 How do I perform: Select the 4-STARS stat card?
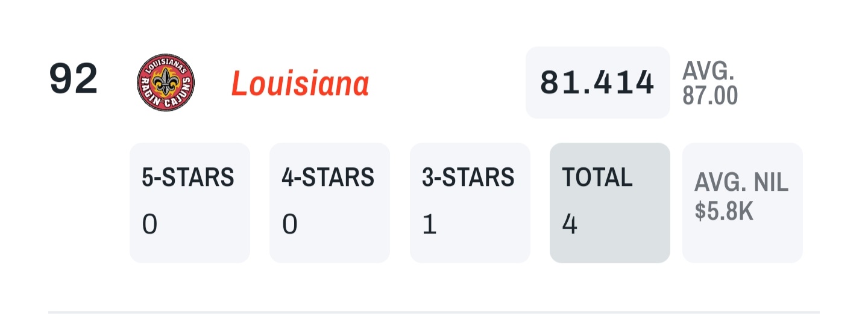[x=329, y=203]
